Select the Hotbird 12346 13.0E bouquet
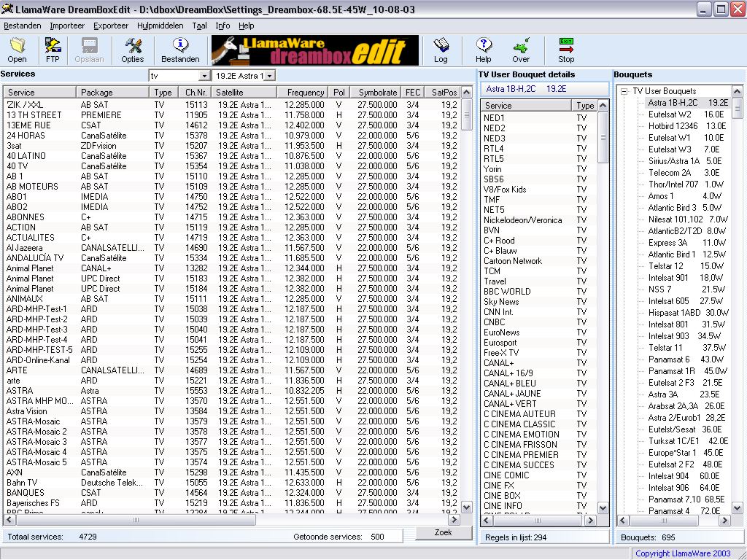This screenshot has width=747, height=560. pyautogui.click(x=687, y=126)
